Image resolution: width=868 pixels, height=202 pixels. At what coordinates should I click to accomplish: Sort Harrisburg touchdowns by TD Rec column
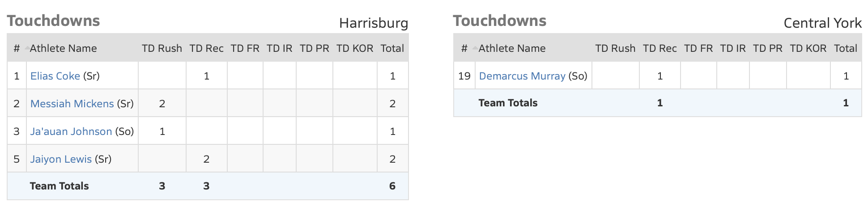pyautogui.click(x=206, y=48)
